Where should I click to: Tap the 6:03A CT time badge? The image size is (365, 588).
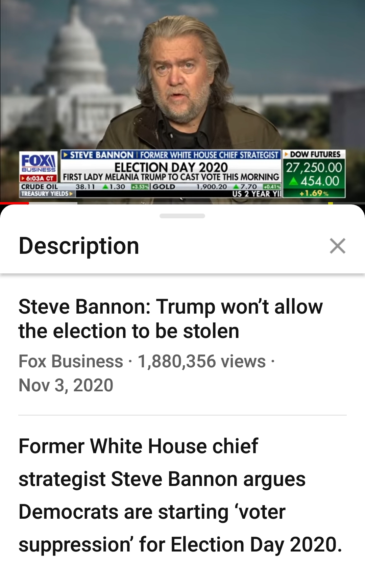[x=38, y=178]
